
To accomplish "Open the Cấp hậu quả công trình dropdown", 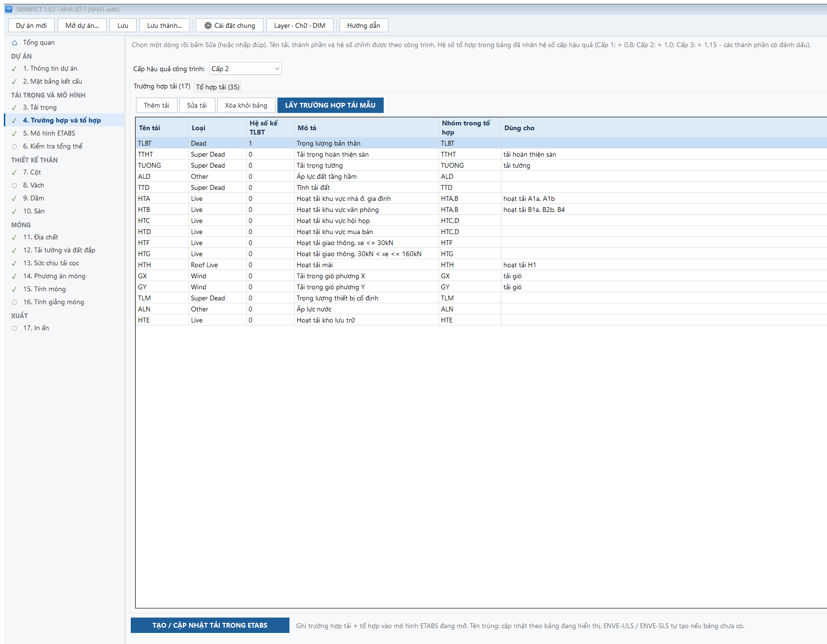I will pos(245,69).
